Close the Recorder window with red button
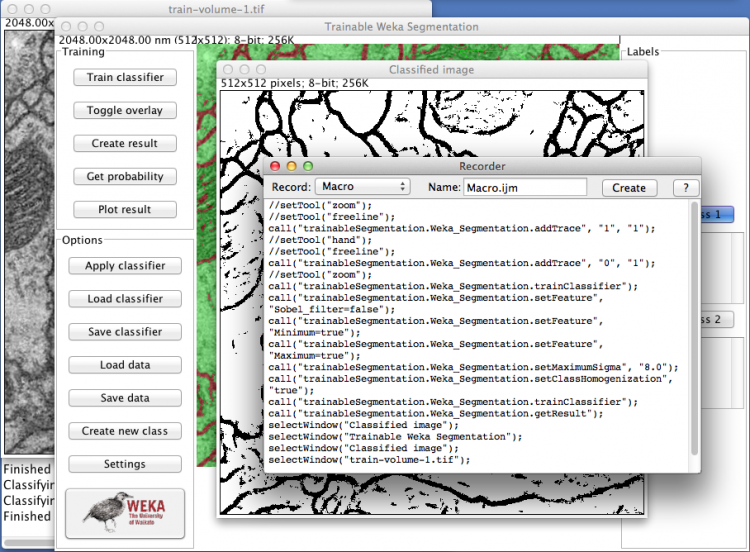750x552 pixels. (x=276, y=166)
